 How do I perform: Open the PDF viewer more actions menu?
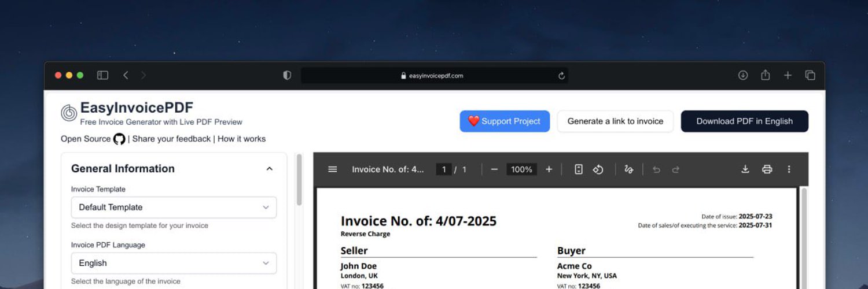pyautogui.click(x=789, y=169)
